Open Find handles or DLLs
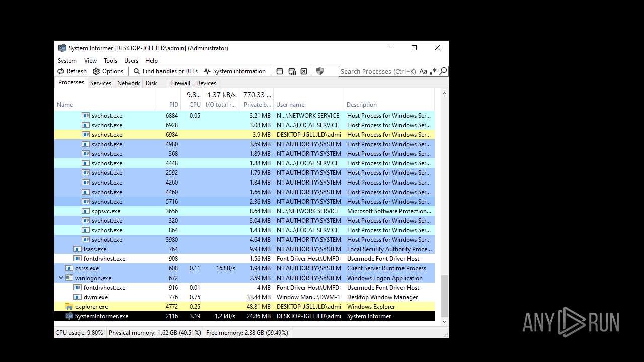The height and width of the screenshot is (362, 644). point(166,71)
